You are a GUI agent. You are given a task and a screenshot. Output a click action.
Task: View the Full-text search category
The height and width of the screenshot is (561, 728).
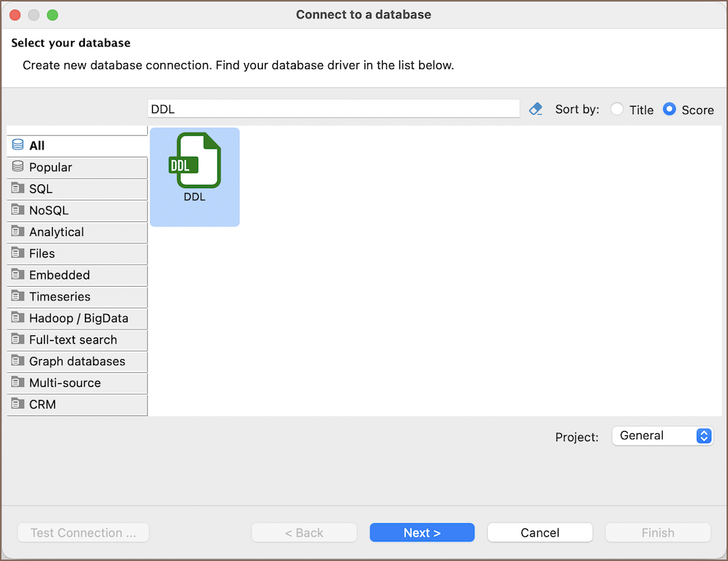point(78,340)
